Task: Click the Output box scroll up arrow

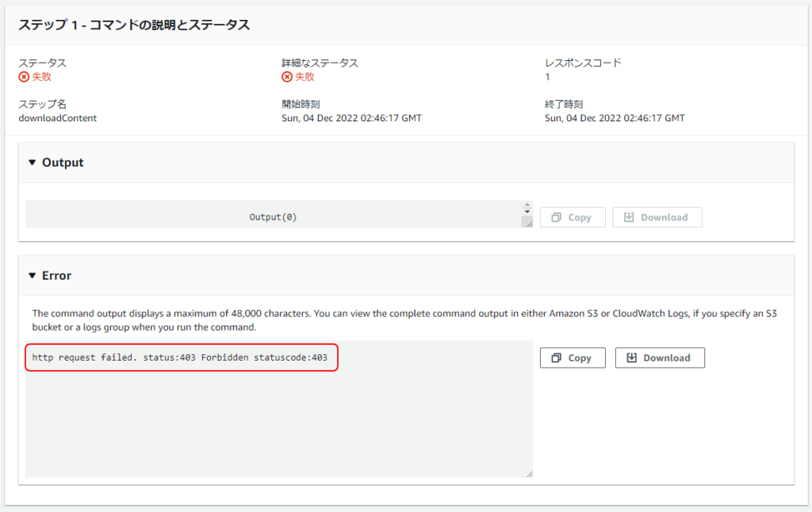Action: click(x=527, y=205)
